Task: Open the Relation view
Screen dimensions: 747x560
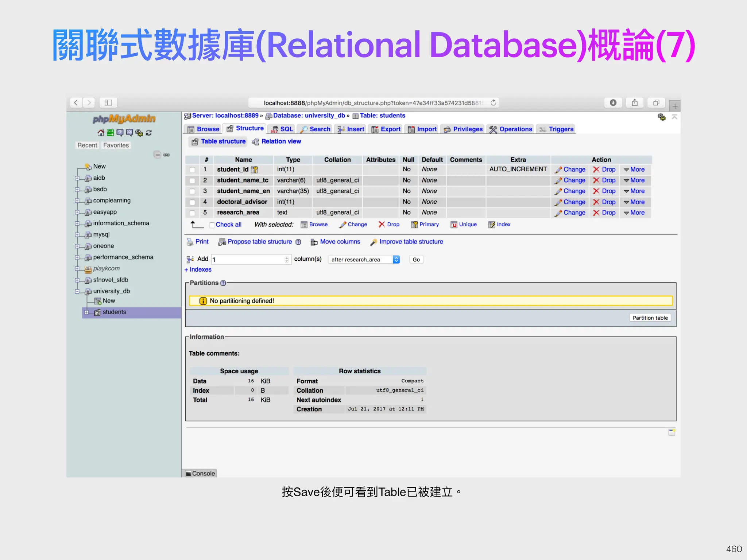Action: click(x=276, y=141)
